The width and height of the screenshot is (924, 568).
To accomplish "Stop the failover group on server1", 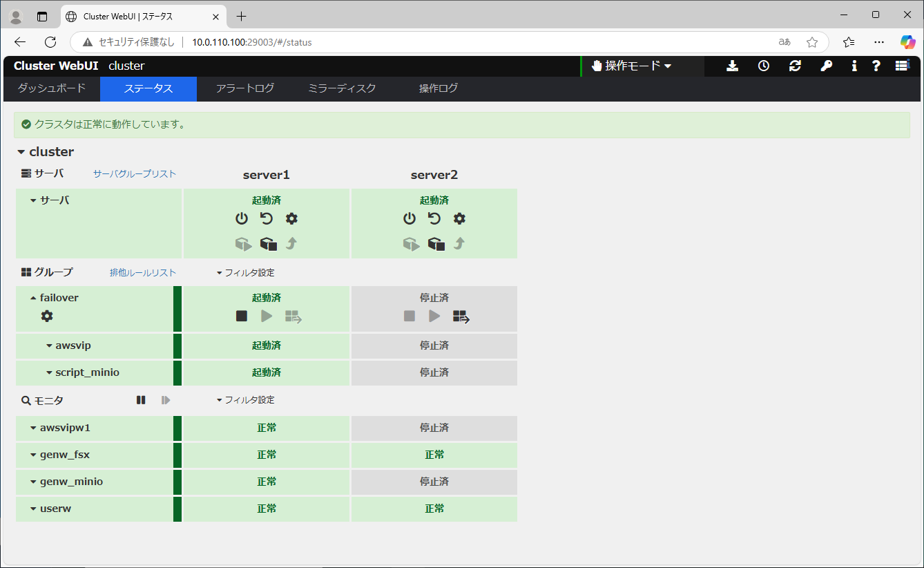I will 242,316.
